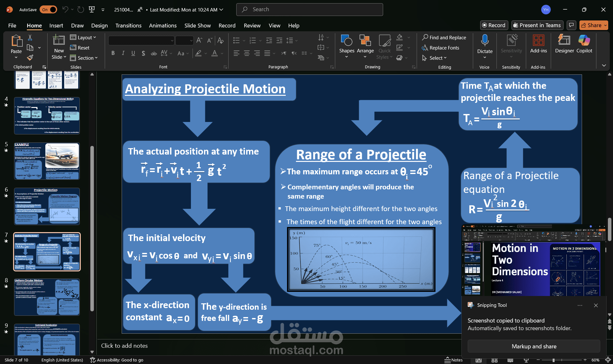Toggle the Notes pane in status bar

click(453, 360)
